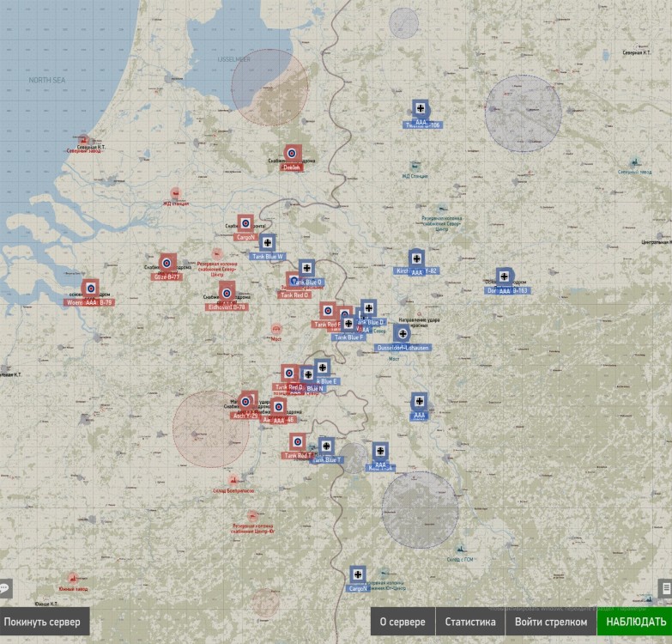Select Tank Blue D spawn icon
The image size is (672, 644).
tap(368, 308)
